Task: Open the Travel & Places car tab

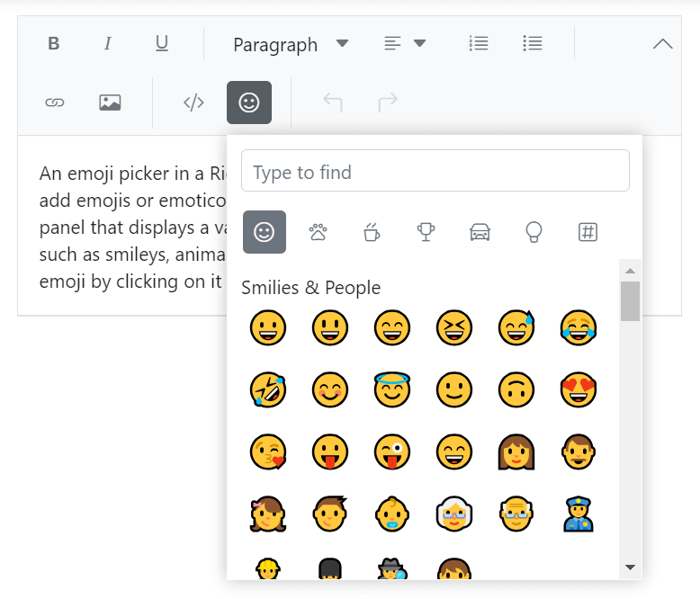Action: tap(480, 232)
